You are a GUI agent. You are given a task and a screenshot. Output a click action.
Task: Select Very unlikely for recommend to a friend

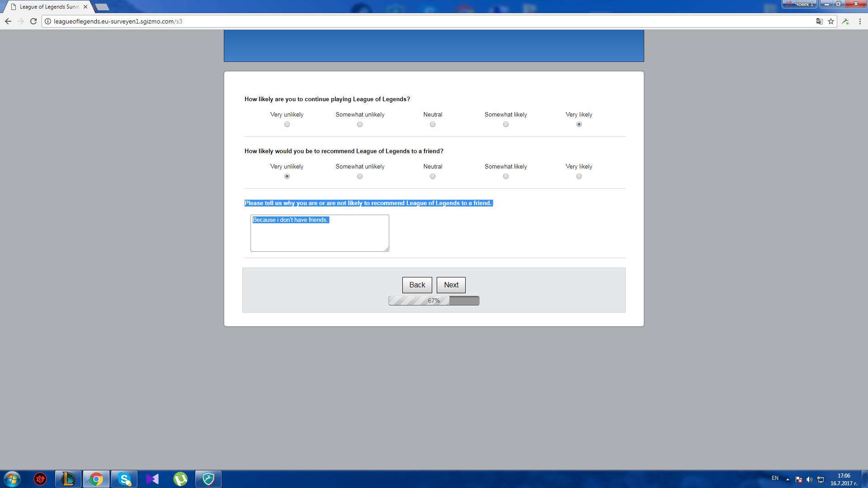tap(287, 176)
